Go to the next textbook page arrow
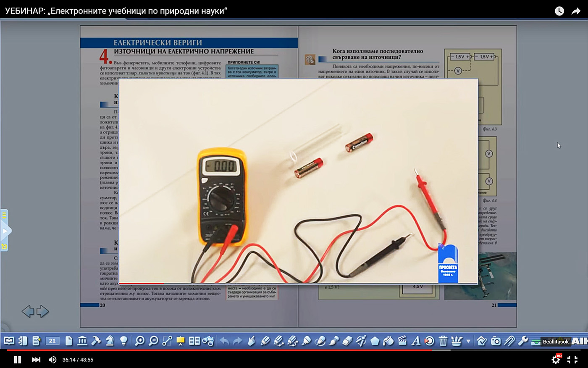This screenshot has width=588, height=368. coord(43,311)
